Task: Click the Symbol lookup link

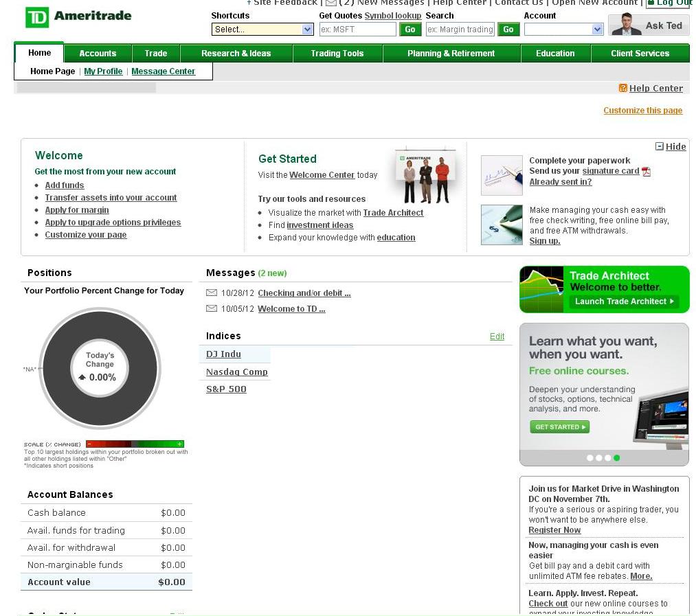Action: point(393,16)
